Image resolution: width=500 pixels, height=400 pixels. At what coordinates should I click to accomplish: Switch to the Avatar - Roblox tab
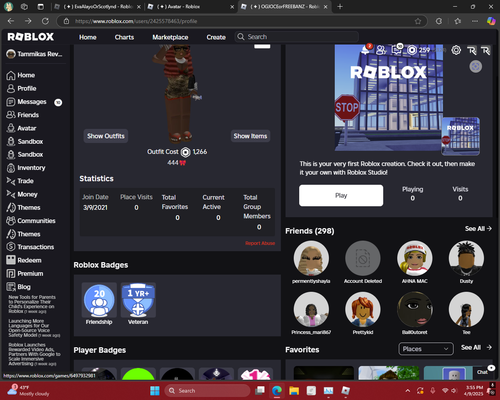coord(190,7)
